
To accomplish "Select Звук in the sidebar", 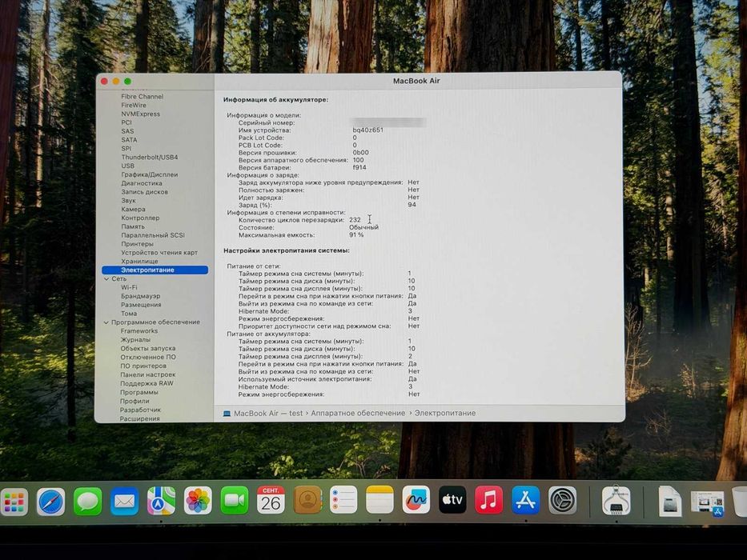I will click(128, 201).
